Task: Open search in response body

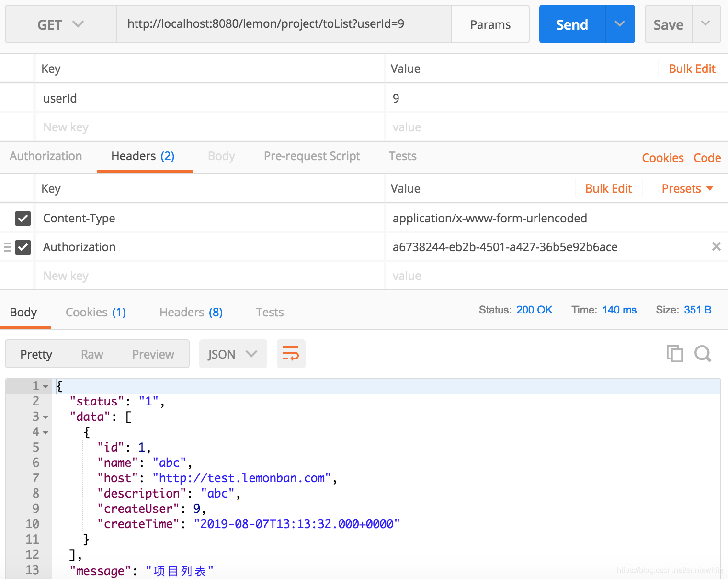Action: pos(703,354)
